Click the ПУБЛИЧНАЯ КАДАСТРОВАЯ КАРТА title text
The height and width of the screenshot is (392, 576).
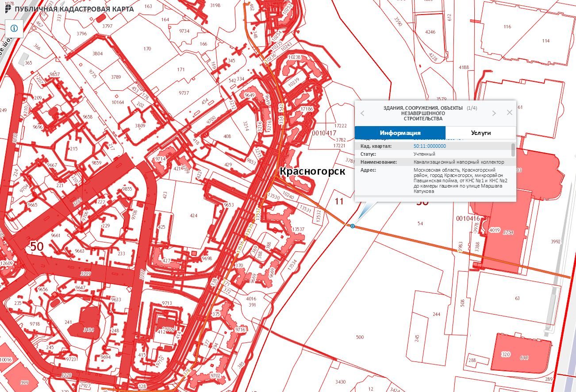click(74, 9)
